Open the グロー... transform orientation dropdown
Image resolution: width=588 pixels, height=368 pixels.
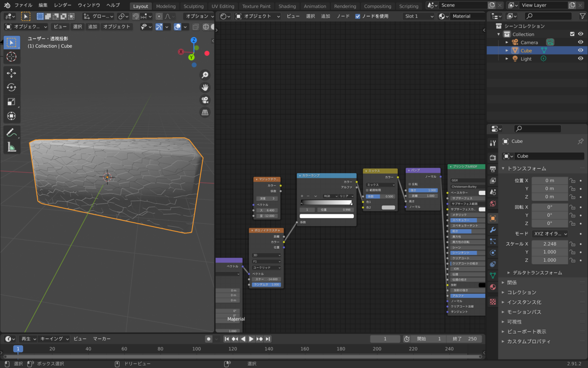pyautogui.click(x=99, y=16)
